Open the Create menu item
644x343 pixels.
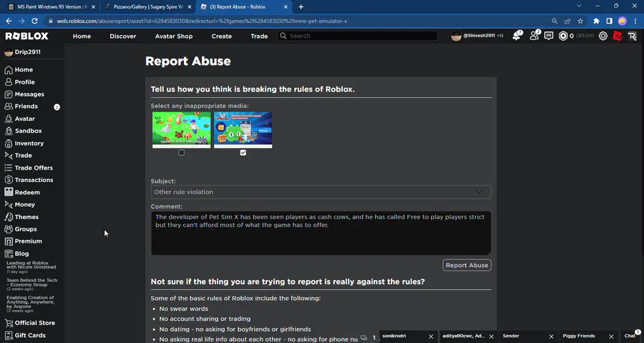222,36
